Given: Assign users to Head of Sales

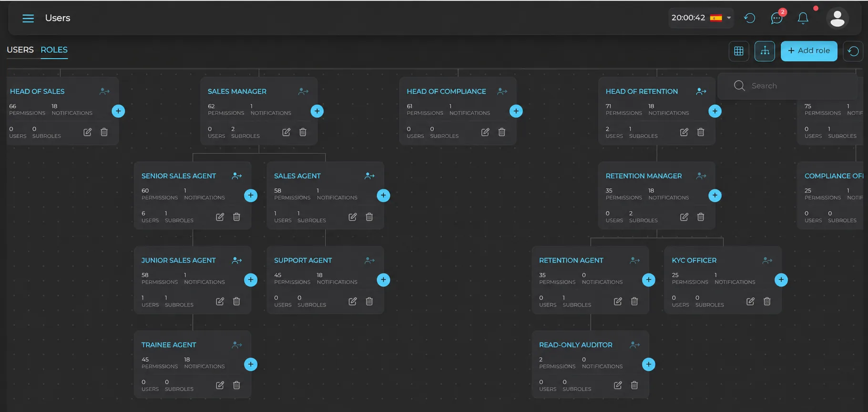Looking at the screenshot, I should (104, 92).
